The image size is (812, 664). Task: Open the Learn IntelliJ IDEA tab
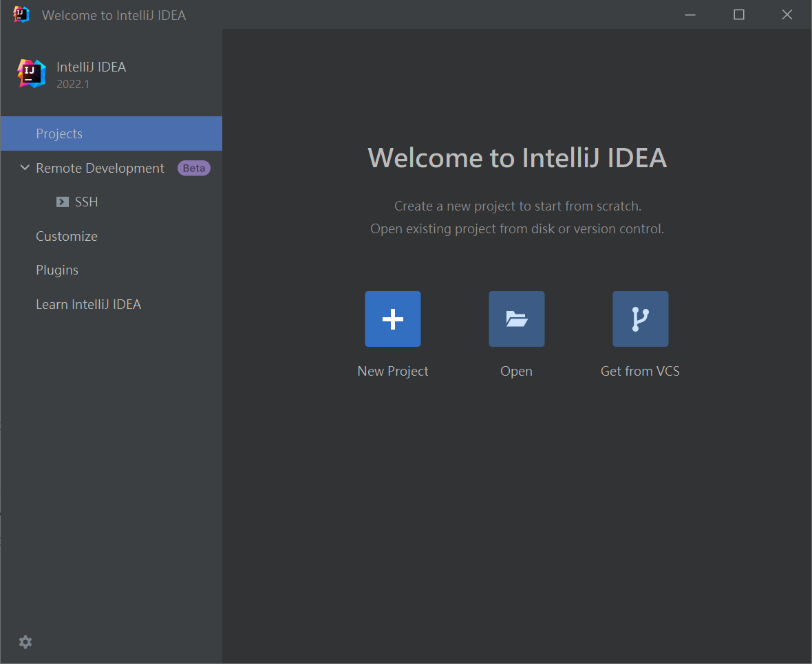coord(88,304)
